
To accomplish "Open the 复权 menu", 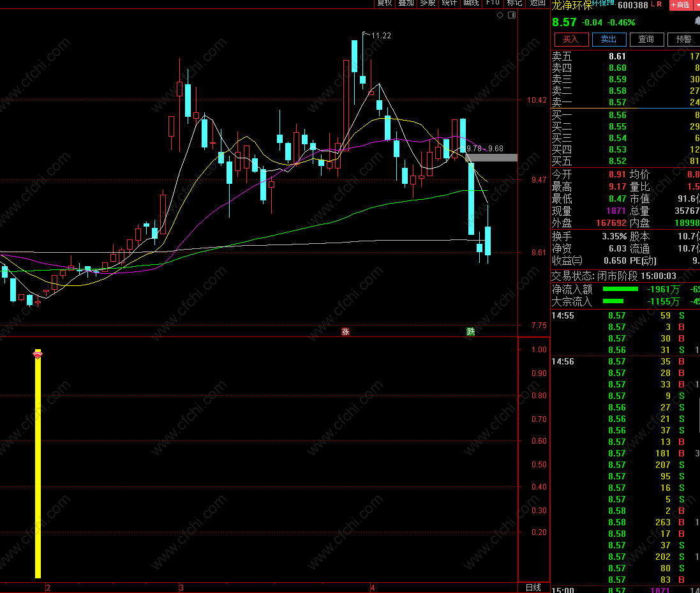I will click(384, 3).
